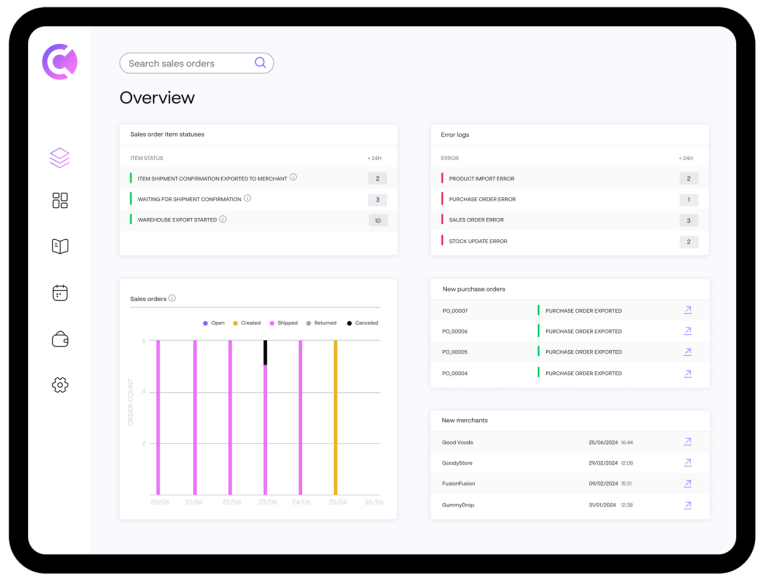763x582 pixels.
Task: Click into the Search sales orders field
Action: (x=185, y=63)
